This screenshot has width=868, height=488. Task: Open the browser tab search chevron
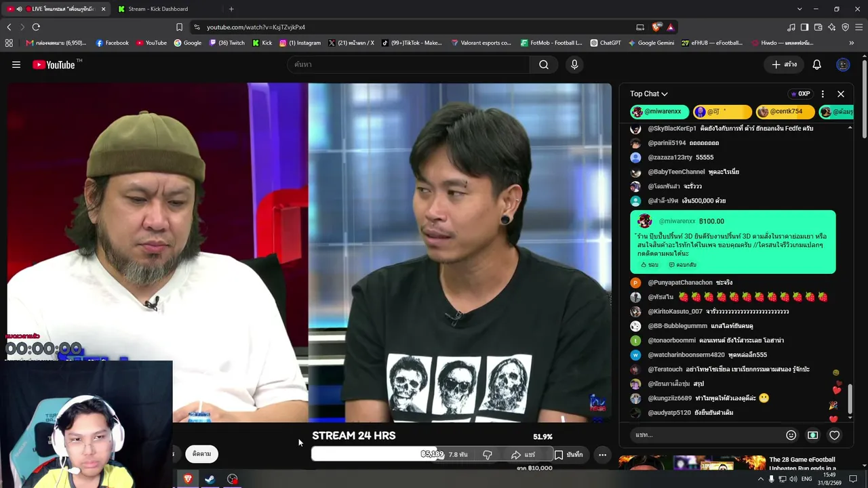point(800,9)
